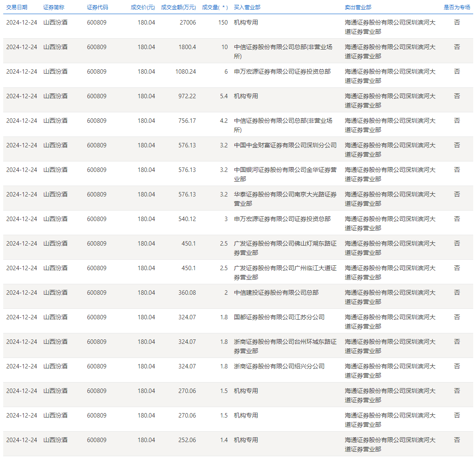Click date 2024-12-24 in the 27006 row
476x457 pixels.
(22, 23)
